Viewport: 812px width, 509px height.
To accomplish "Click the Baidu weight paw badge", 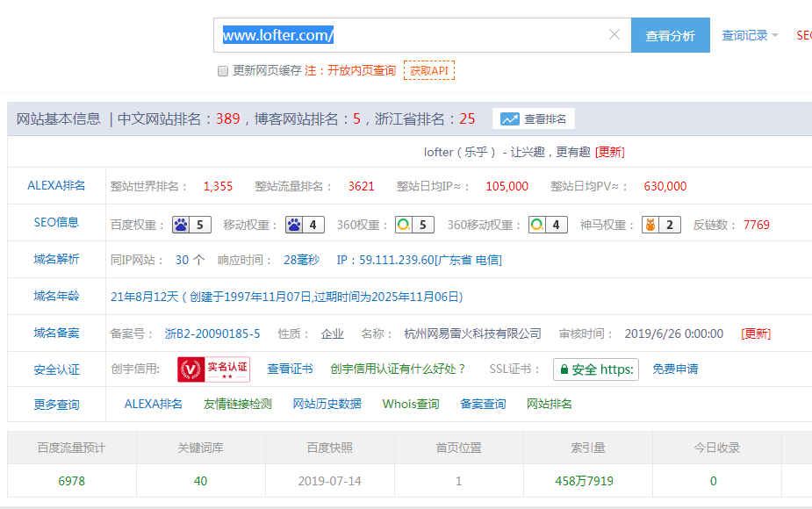I will 192,225.
